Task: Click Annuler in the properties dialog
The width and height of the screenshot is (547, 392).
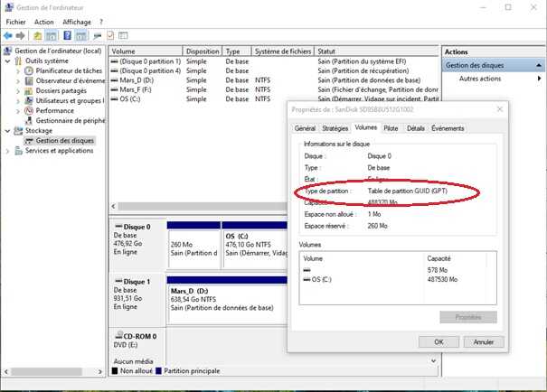Action: (x=484, y=341)
